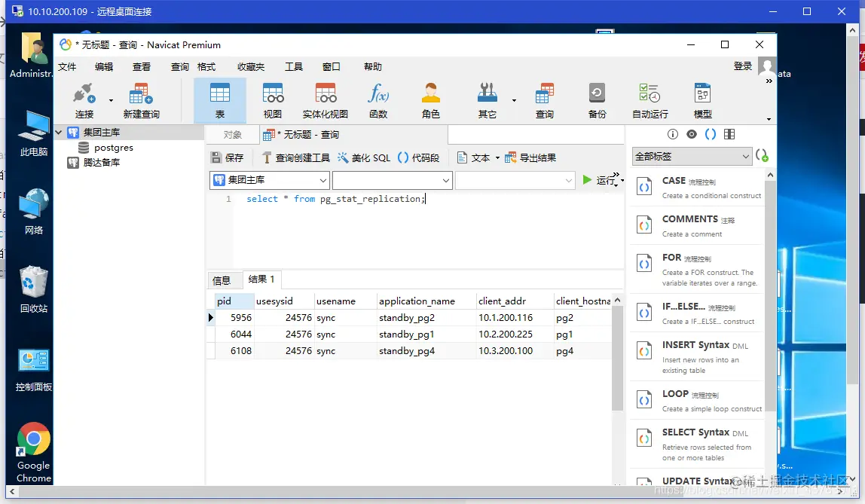Open 回收站 recycle bin on desktop
Image resolution: width=865 pixels, height=504 pixels.
34,290
